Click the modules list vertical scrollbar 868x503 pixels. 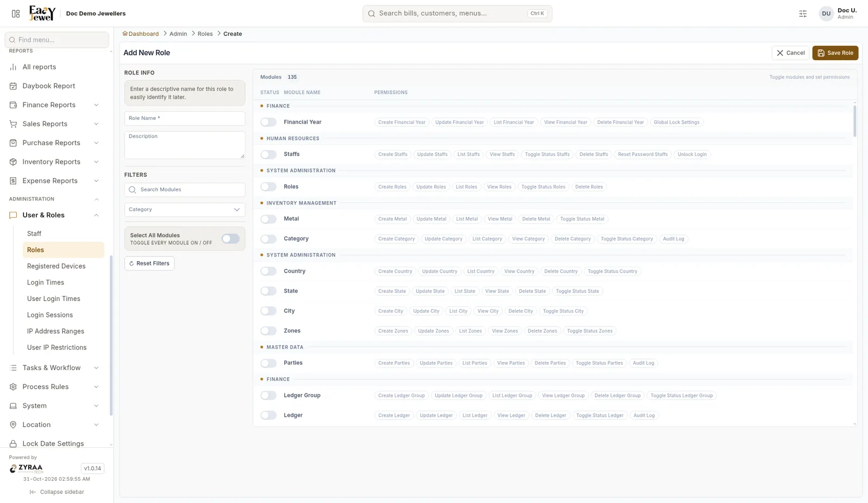[855, 121]
